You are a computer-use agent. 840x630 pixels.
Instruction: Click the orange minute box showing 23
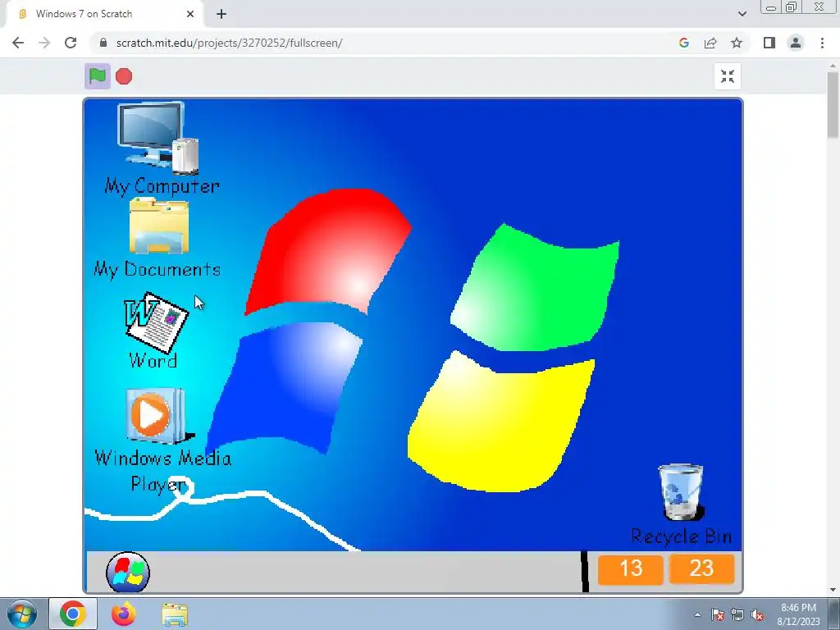(702, 569)
